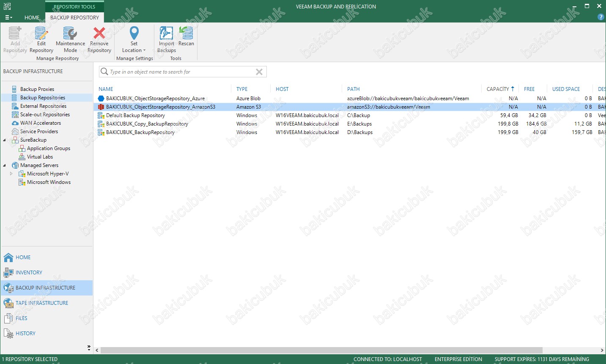The height and width of the screenshot is (364, 606).
Task: Select Default Backup Repository row
Action: tap(349, 115)
